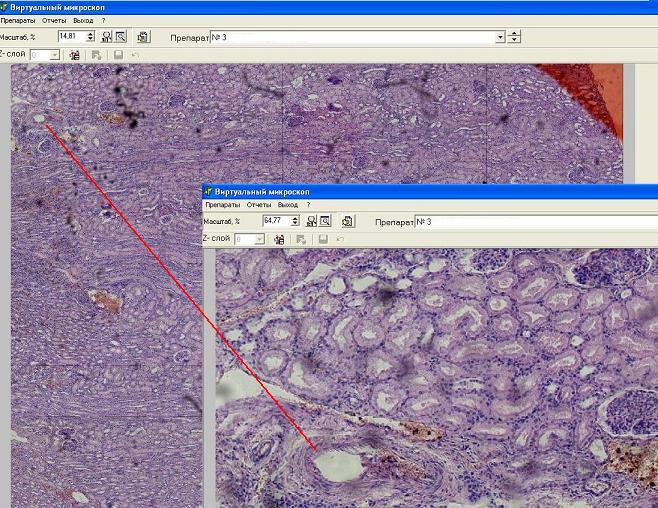This screenshot has width=658, height=508.
Task: Open Отчеты menu in the front window
Action: coord(259,204)
